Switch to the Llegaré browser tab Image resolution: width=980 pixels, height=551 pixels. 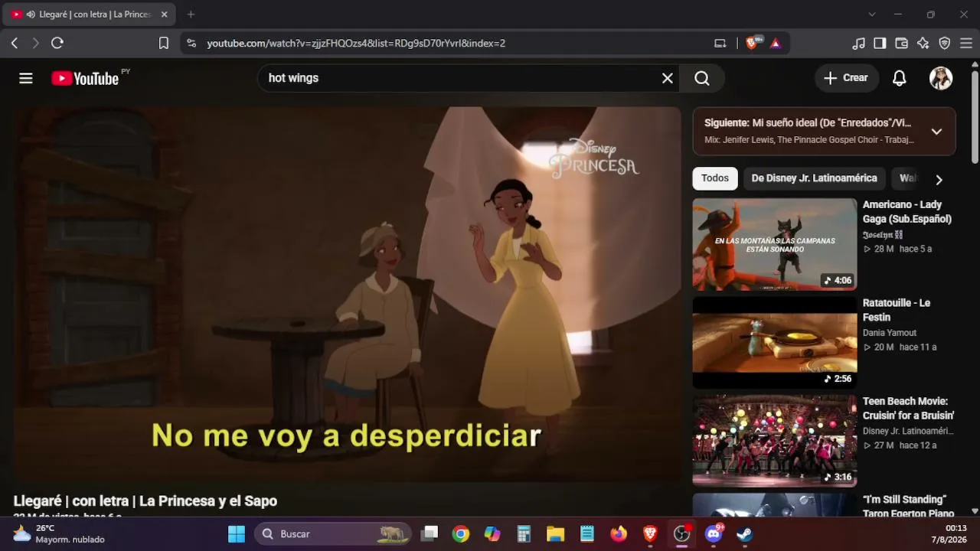(90, 15)
